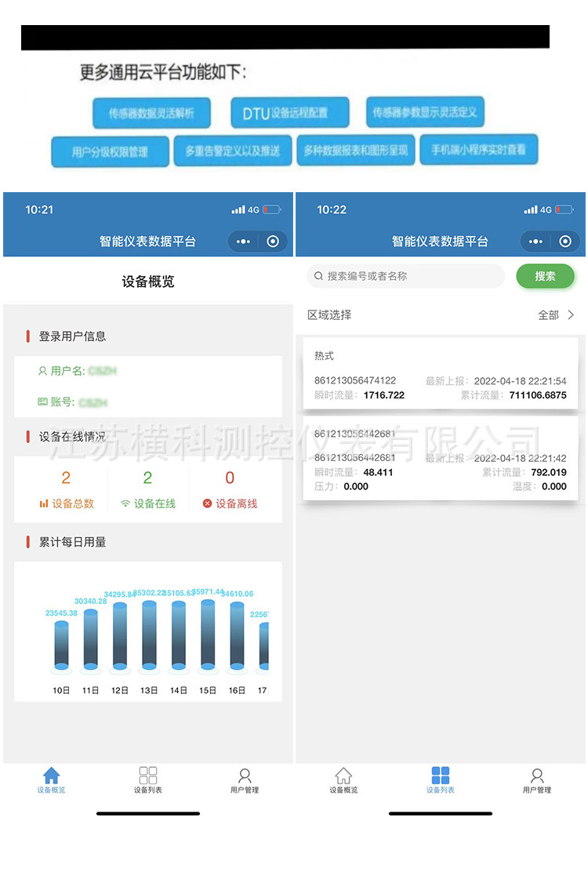The height and width of the screenshot is (872, 588).
Task: Click the 设备离线 red cross icon
Action: coord(207,503)
